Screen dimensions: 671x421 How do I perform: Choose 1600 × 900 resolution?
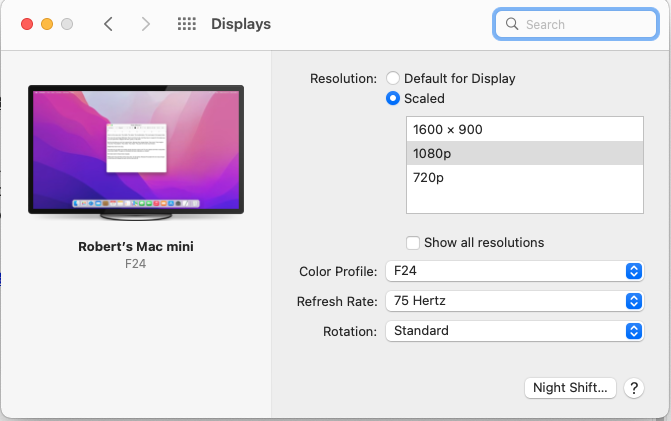524,129
